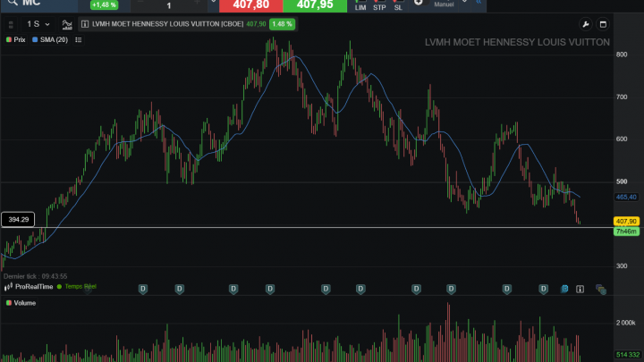Open the indicator list icon beside SMA (20)
644x362 pixels.
[x=79, y=40]
